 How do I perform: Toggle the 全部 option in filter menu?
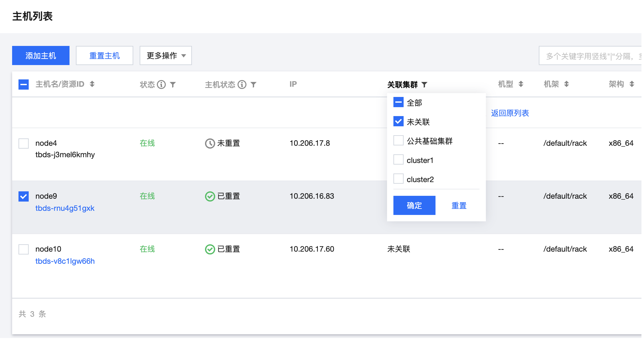(399, 102)
